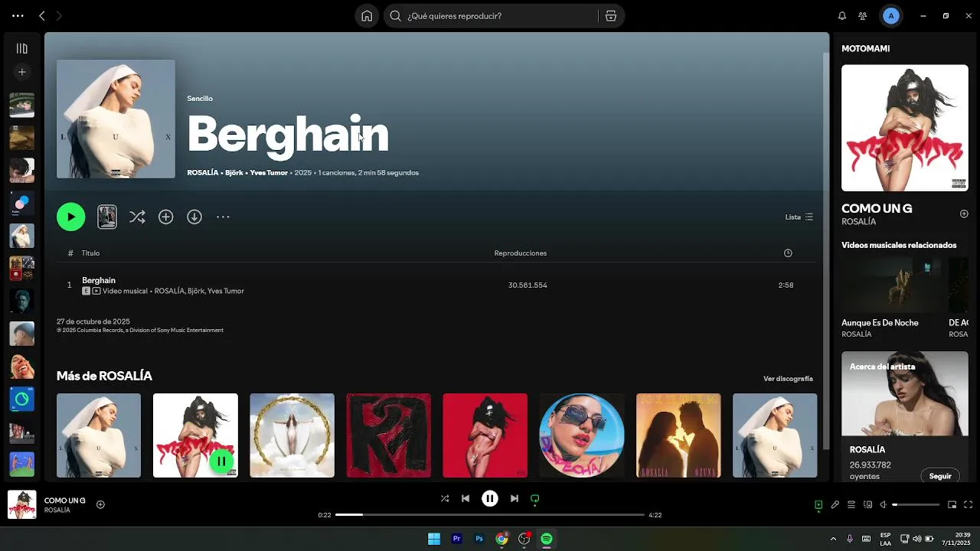Screen dimensions: 980x551
Task: Click the Seguir follow button
Action: (x=939, y=476)
